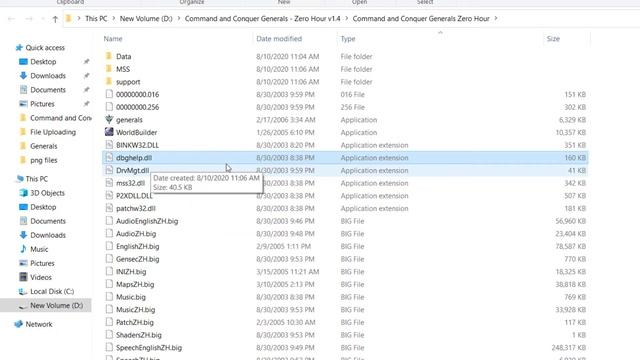Select SpeechEnglishZH.big file name
Screen dimensions: 640x360
point(149,348)
